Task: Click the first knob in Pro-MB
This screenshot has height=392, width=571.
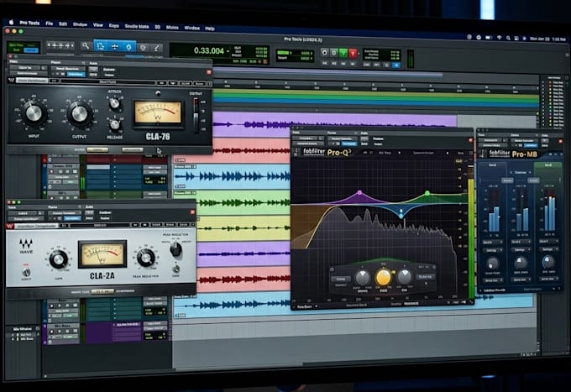Action: click(x=492, y=264)
